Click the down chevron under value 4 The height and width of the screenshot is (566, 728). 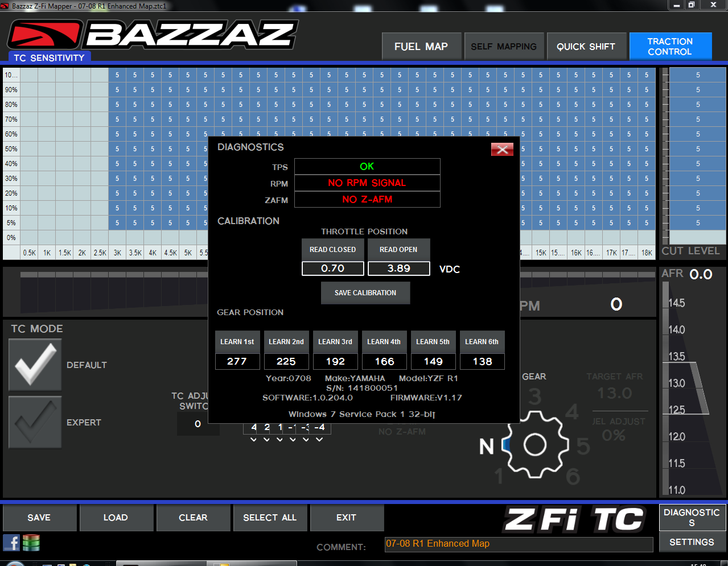click(x=253, y=439)
